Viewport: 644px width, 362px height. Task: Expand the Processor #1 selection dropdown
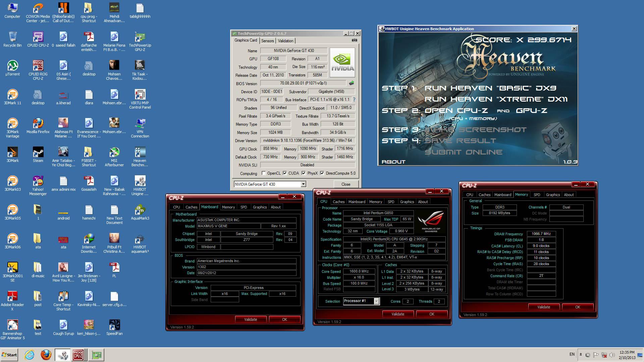click(376, 301)
